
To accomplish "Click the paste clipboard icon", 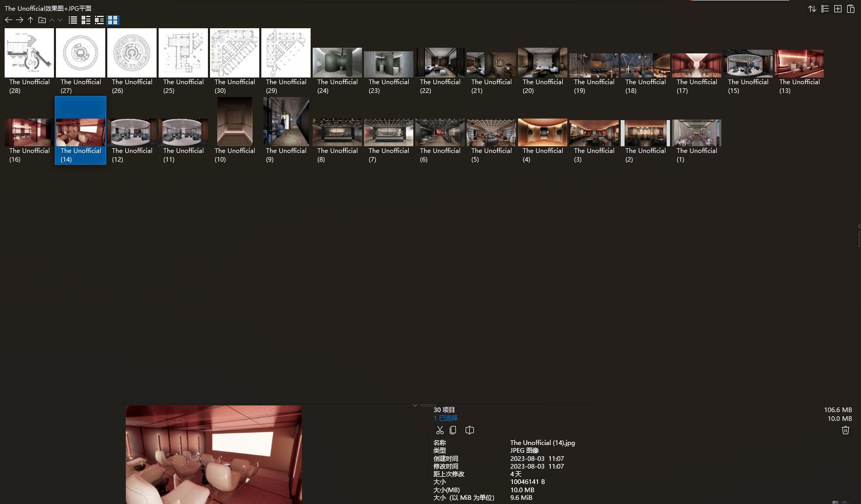I will [x=850, y=9].
